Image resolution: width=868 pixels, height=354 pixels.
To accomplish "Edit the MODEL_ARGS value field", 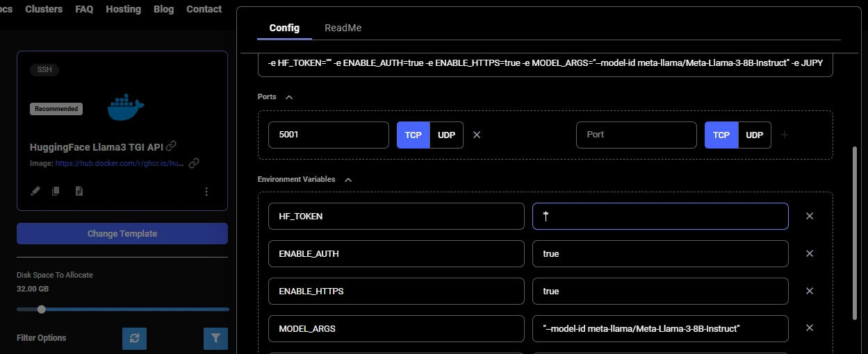I will pos(660,328).
